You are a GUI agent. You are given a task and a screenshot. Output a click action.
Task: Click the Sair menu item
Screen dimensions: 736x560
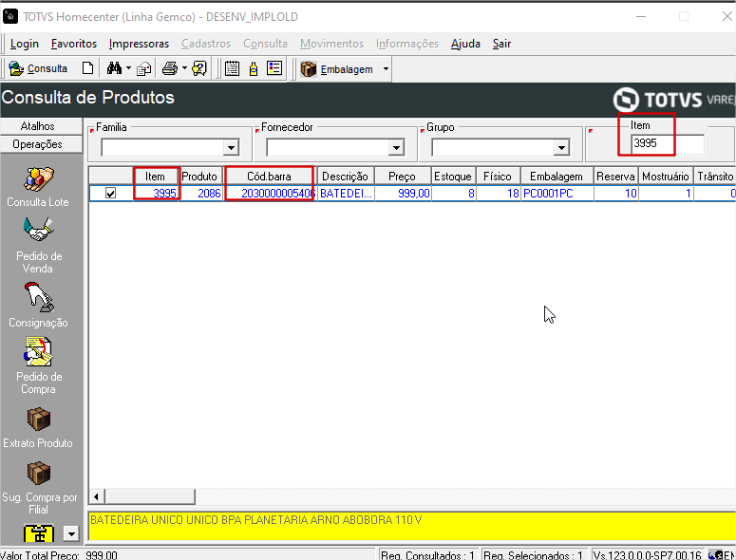pyautogui.click(x=501, y=44)
